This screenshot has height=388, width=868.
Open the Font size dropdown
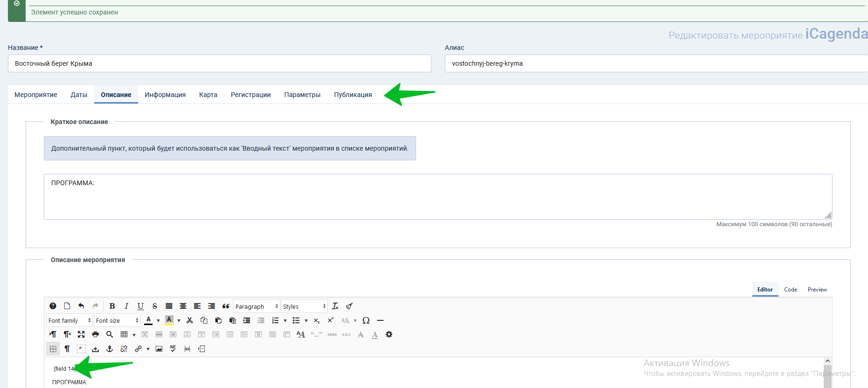pos(117,320)
